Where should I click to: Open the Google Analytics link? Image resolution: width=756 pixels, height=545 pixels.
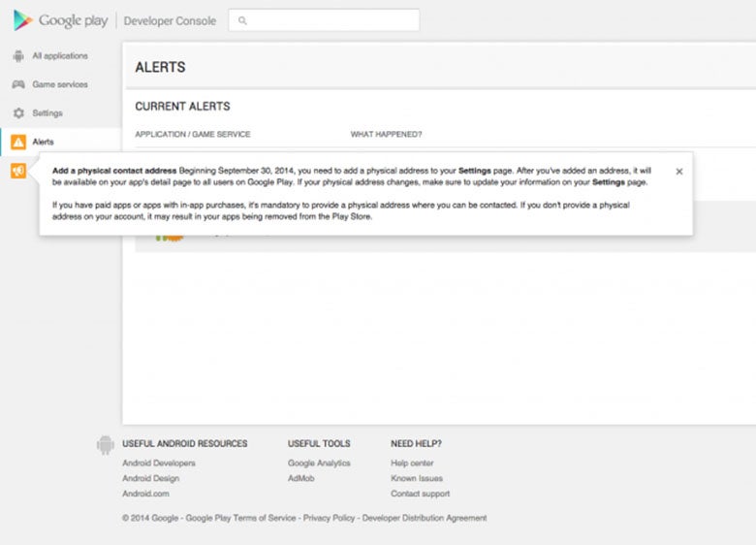point(319,464)
